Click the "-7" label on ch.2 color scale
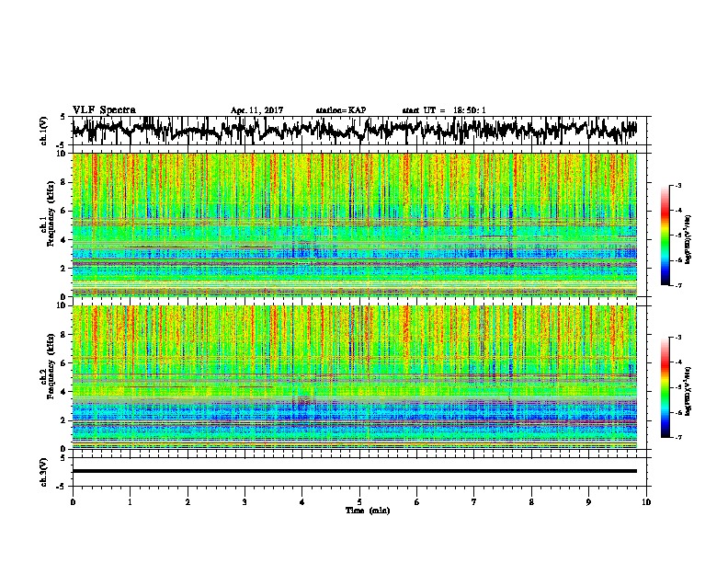The image size is (728, 563). (678, 437)
